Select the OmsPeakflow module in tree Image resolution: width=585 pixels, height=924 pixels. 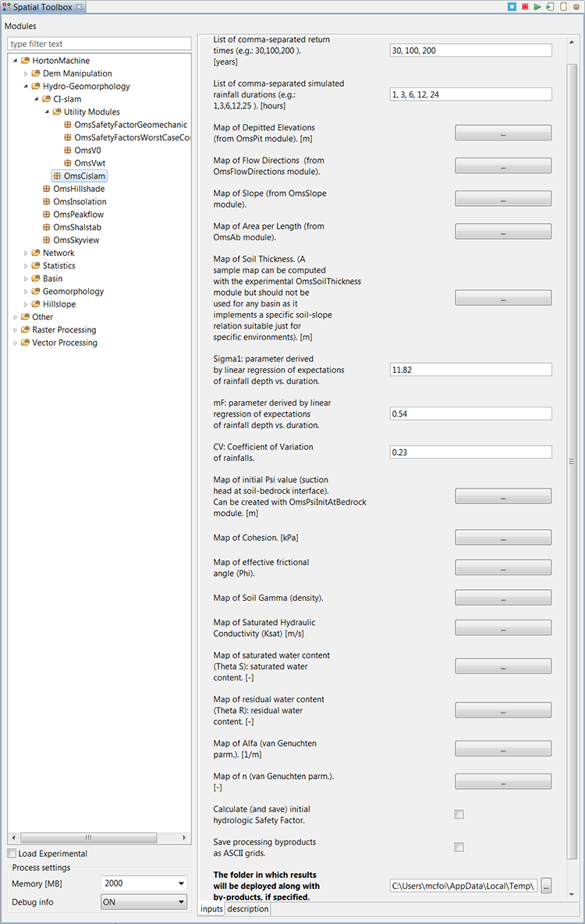point(78,215)
